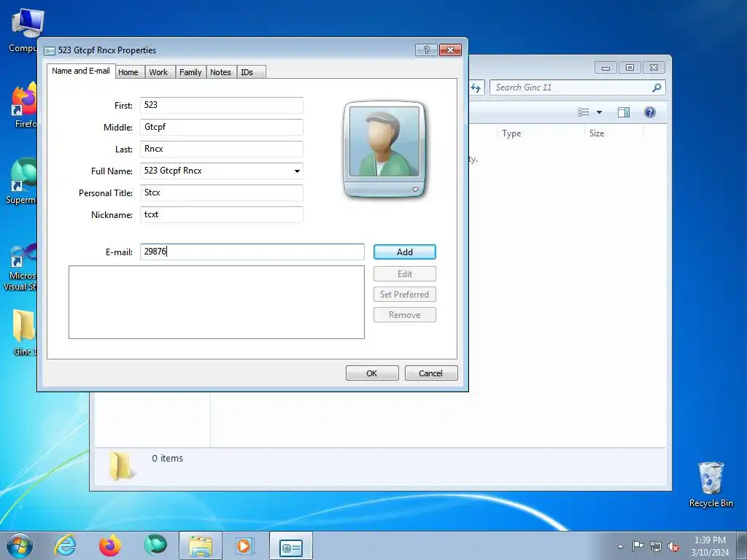This screenshot has height=560, width=747.
Task: Click the OK button
Action: [372, 373]
